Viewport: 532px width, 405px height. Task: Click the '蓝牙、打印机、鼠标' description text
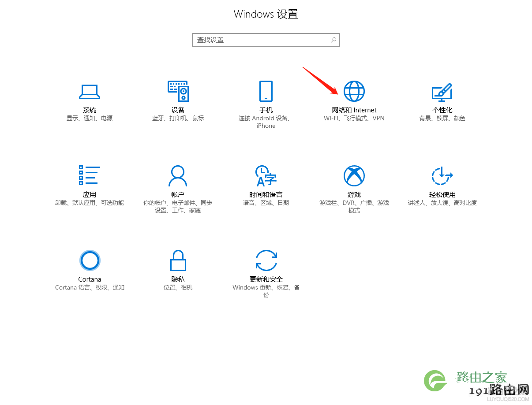(178, 118)
